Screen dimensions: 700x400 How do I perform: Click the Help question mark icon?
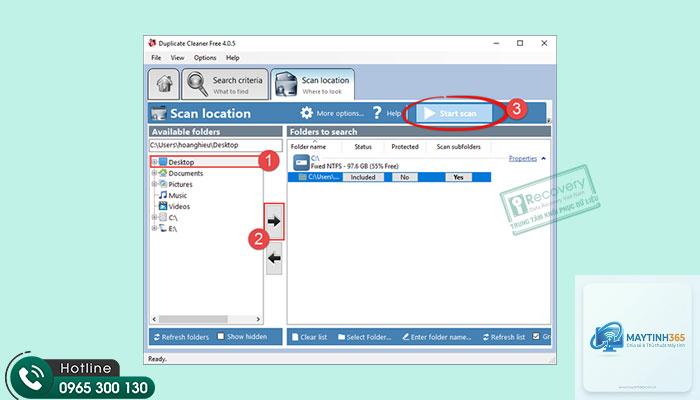click(x=377, y=113)
